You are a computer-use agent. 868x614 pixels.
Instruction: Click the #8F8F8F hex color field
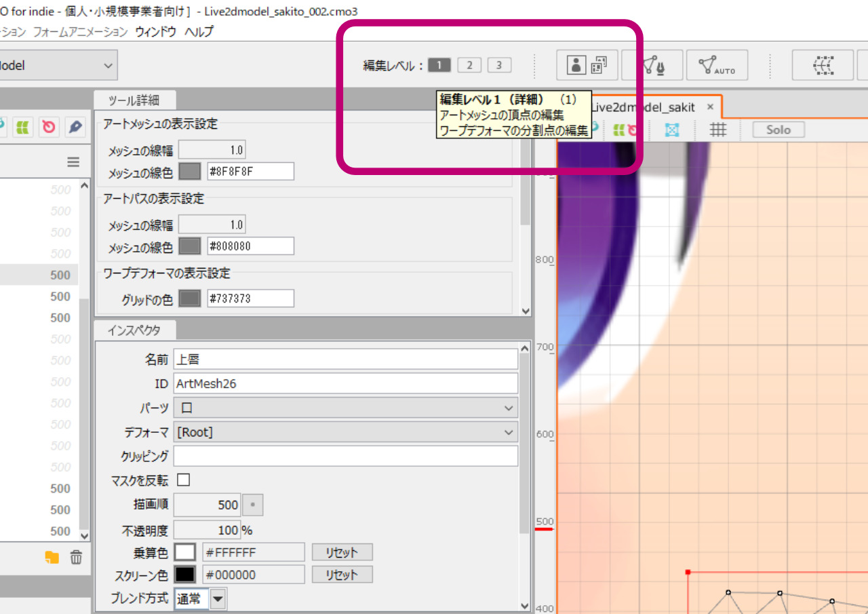[x=250, y=172]
